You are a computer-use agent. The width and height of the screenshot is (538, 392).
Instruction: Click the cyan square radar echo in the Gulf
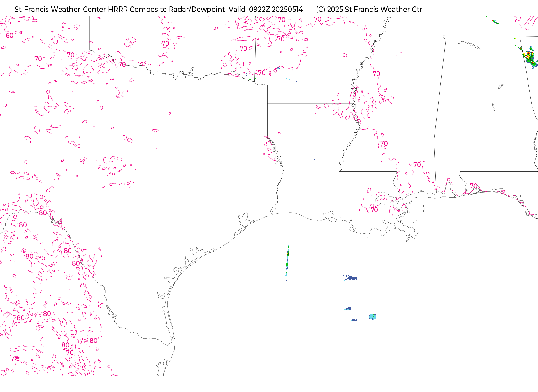click(x=372, y=317)
